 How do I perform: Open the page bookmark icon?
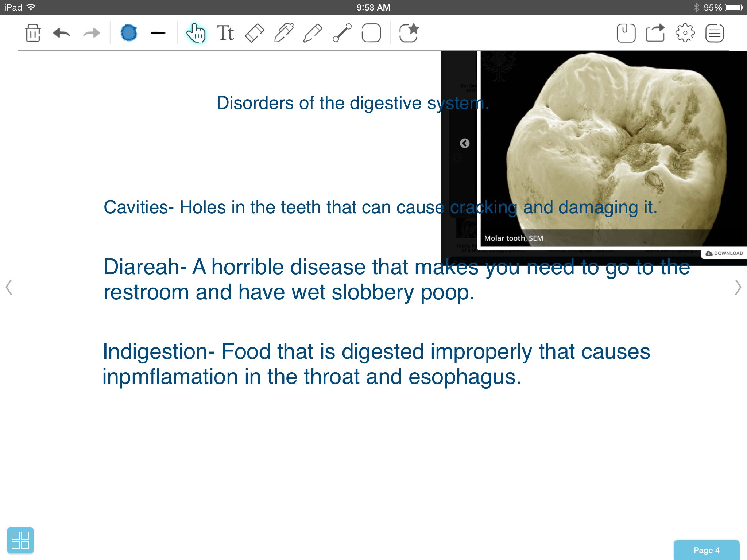point(626,33)
